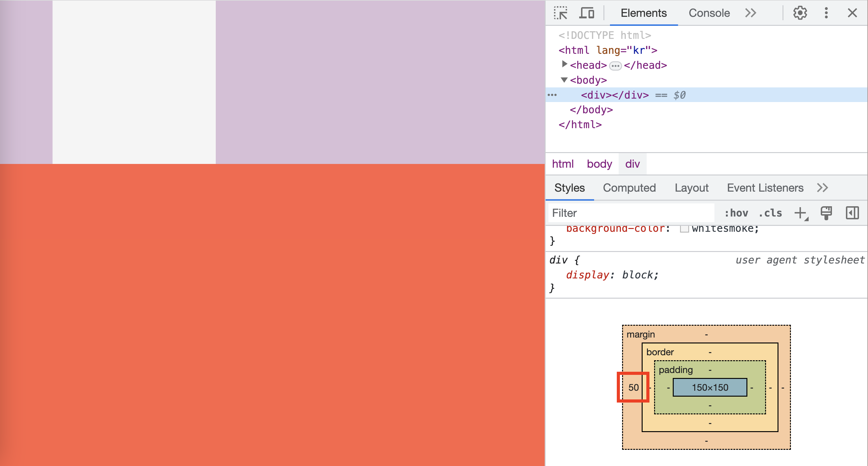The width and height of the screenshot is (868, 466).
Task: Click the new style rule plus icon
Action: (x=800, y=213)
